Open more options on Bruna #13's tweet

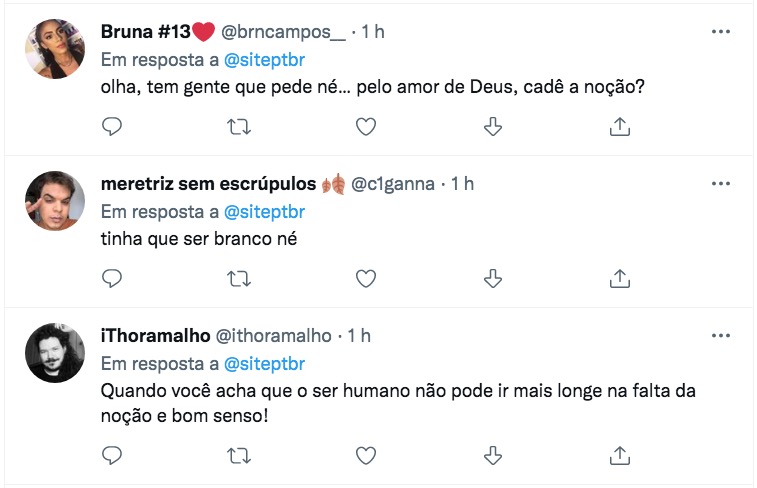720,32
